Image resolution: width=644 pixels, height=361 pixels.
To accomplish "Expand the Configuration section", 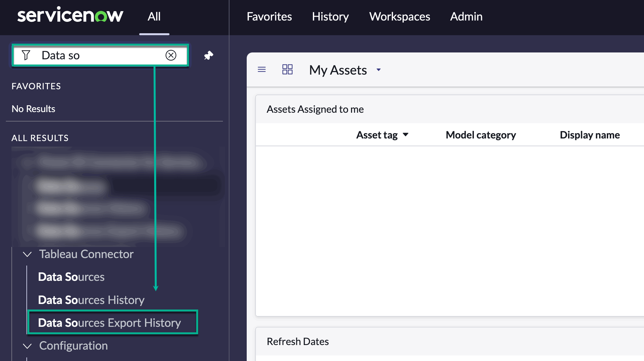I will pyautogui.click(x=27, y=346).
